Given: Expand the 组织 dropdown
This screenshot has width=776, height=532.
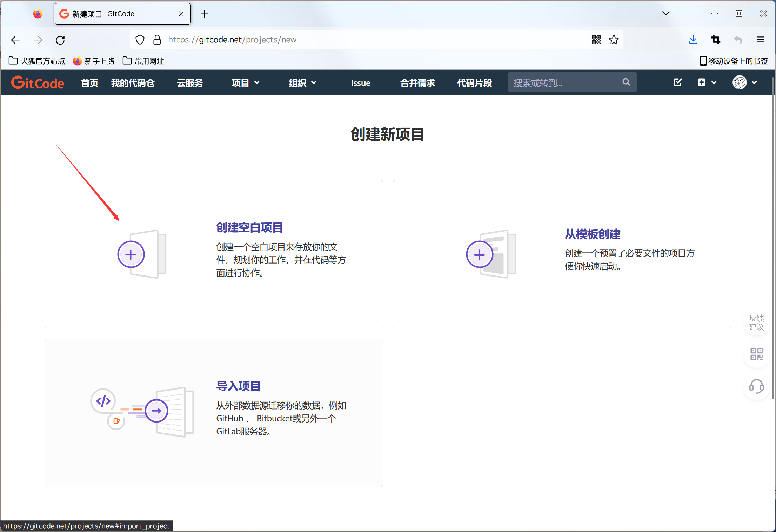Looking at the screenshot, I should pyautogui.click(x=302, y=83).
